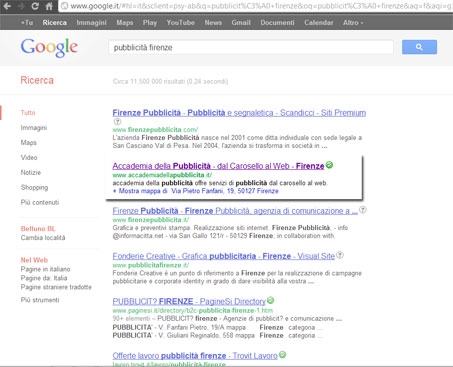Click the search box containing pubblicità firenze

coord(251,47)
